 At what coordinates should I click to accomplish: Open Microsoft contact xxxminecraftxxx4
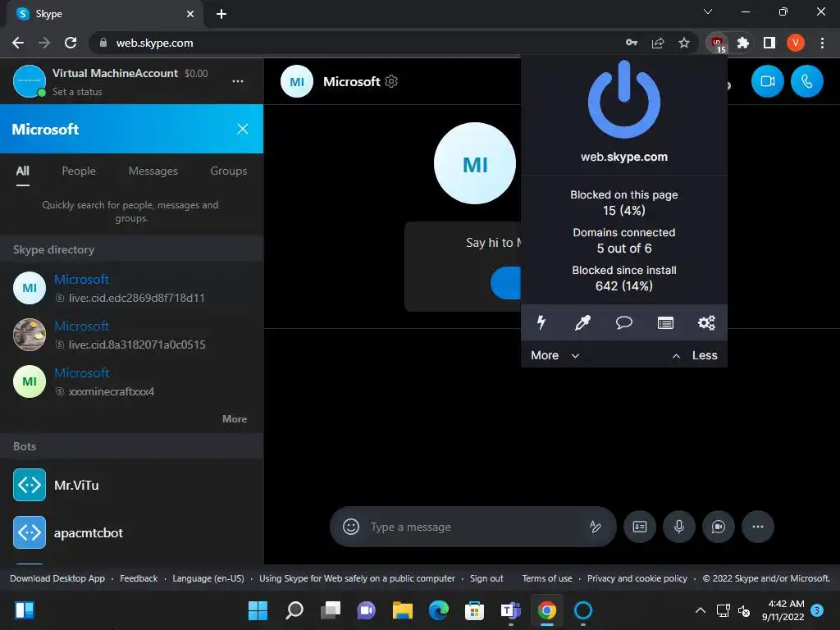[x=131, y=381]
